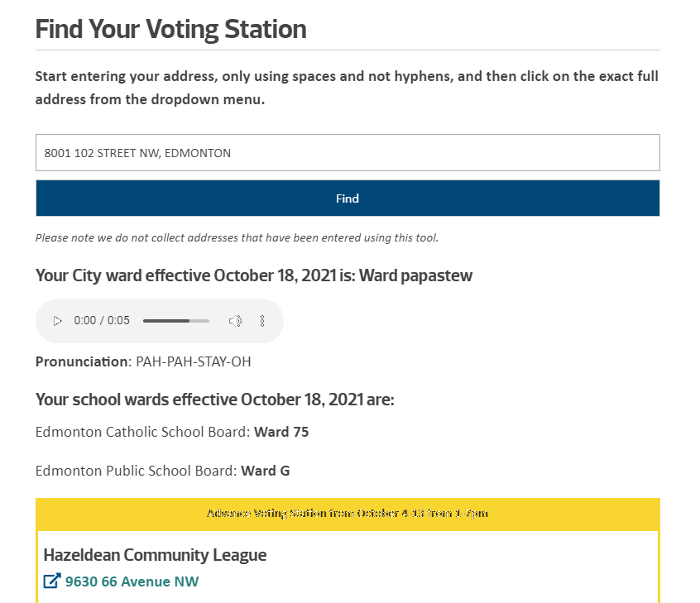
Task: Click the blue Find button
Action: [348, 199]
